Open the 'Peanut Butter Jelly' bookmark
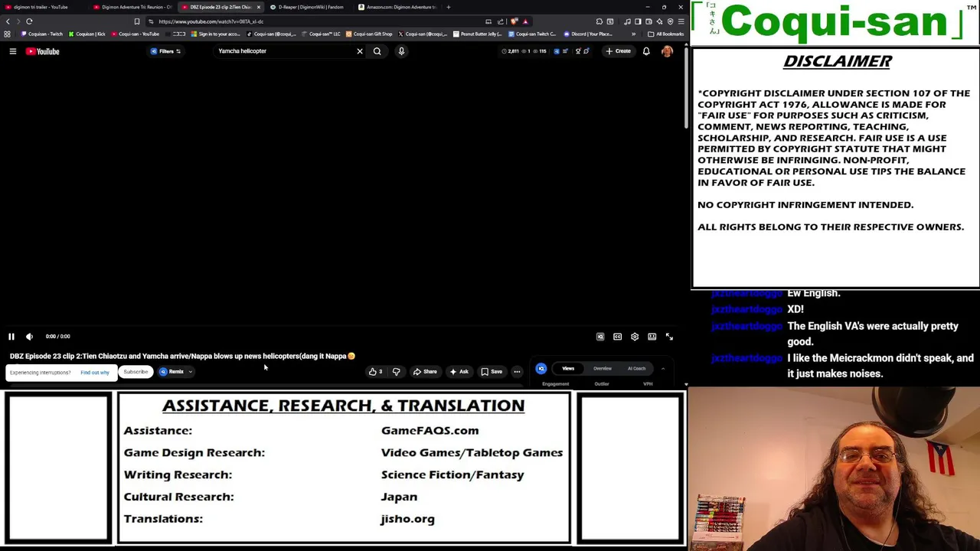The image size is (980, 551). coord(478,34)
